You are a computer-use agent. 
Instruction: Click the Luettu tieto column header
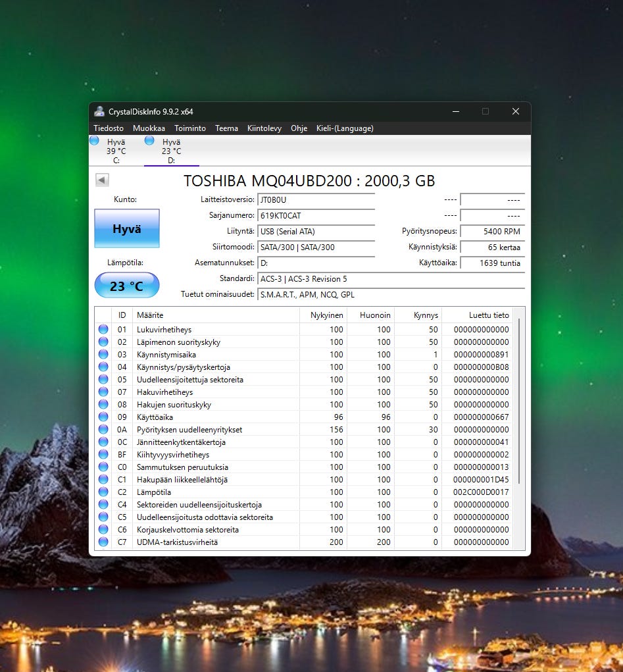point(478,315)
